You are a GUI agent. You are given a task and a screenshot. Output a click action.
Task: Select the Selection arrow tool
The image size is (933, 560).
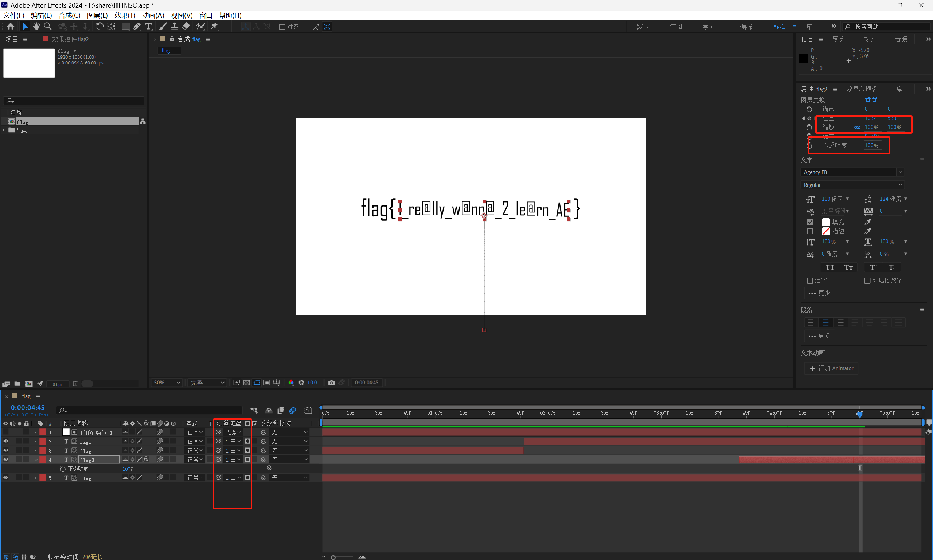pyautogui.click(x=25, y=26)
